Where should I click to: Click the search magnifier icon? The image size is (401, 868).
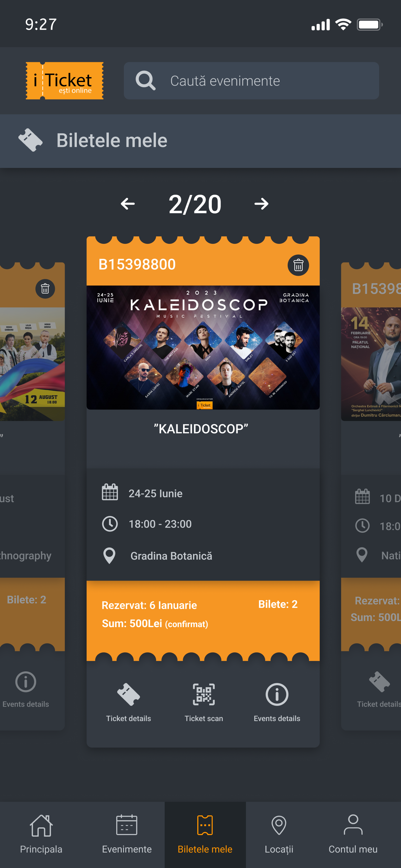tap(146, 80)
